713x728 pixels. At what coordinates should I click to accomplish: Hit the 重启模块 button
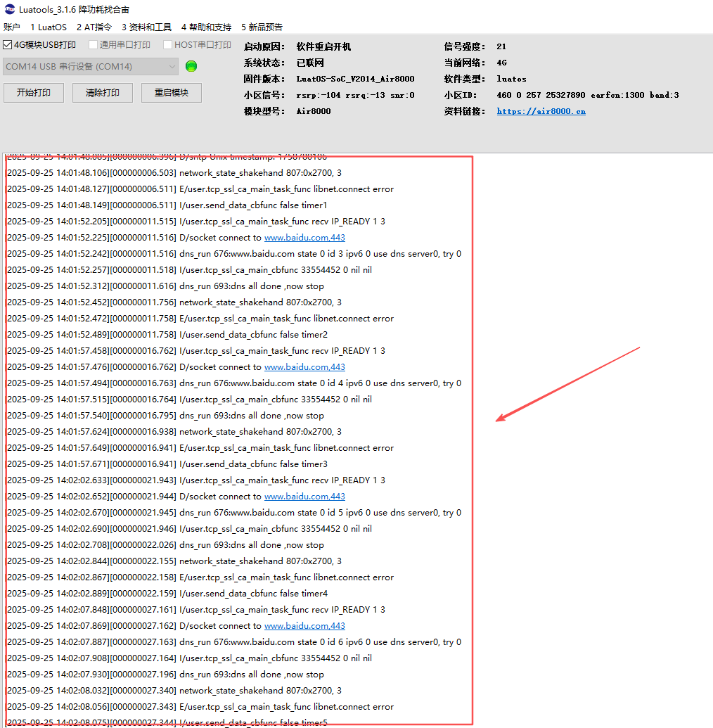tap(172, 93)
